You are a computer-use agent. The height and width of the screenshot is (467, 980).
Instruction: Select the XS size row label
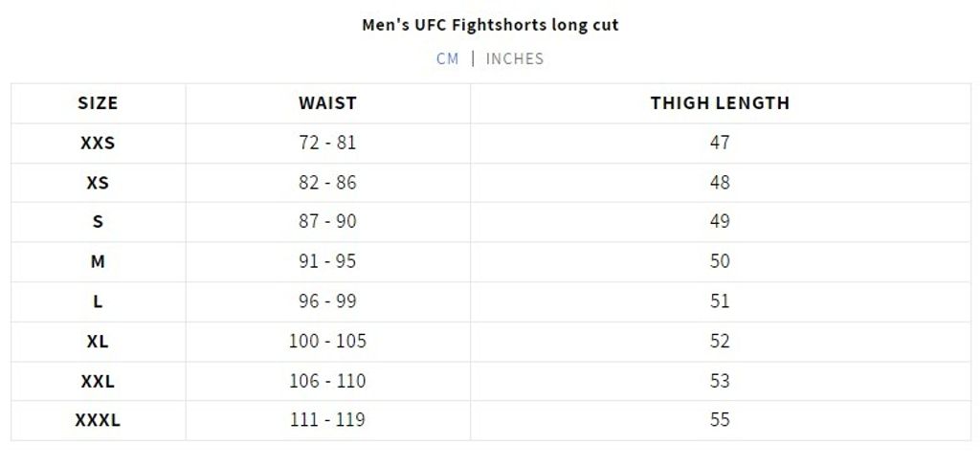(x=98, y=183)
